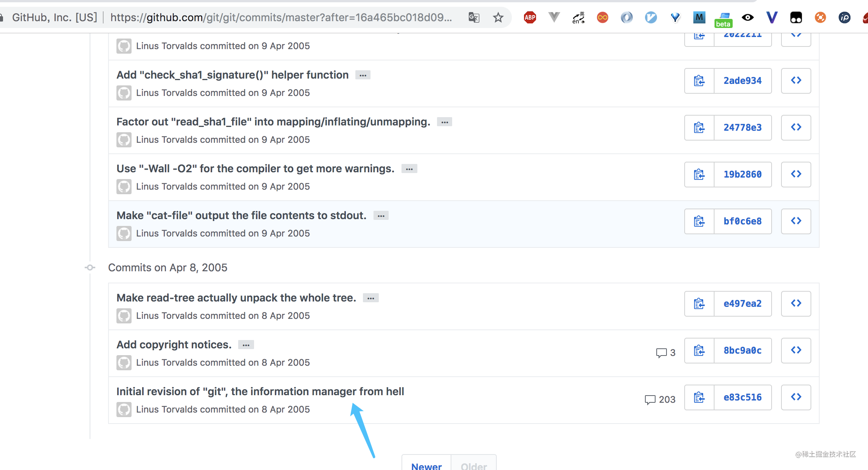
Task: Open 'Add copyright notices.' commit title
Action: click(174, 345)
